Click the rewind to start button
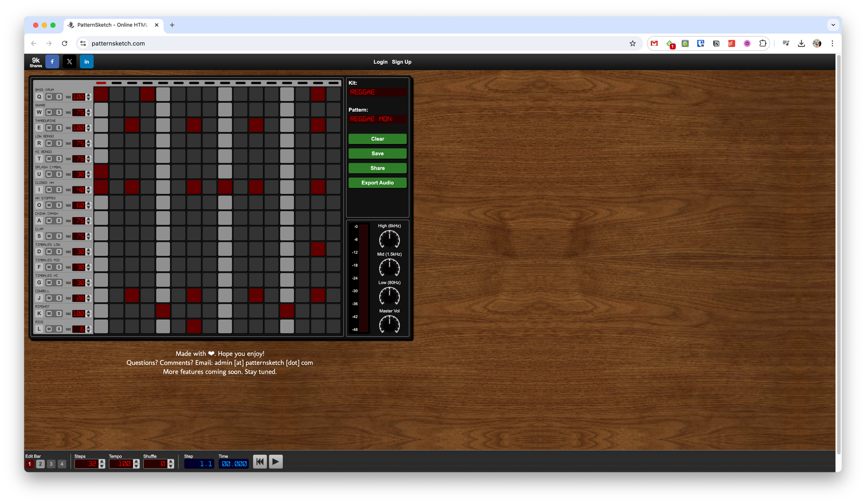The image size is (866, 504). tap(260, 462)
